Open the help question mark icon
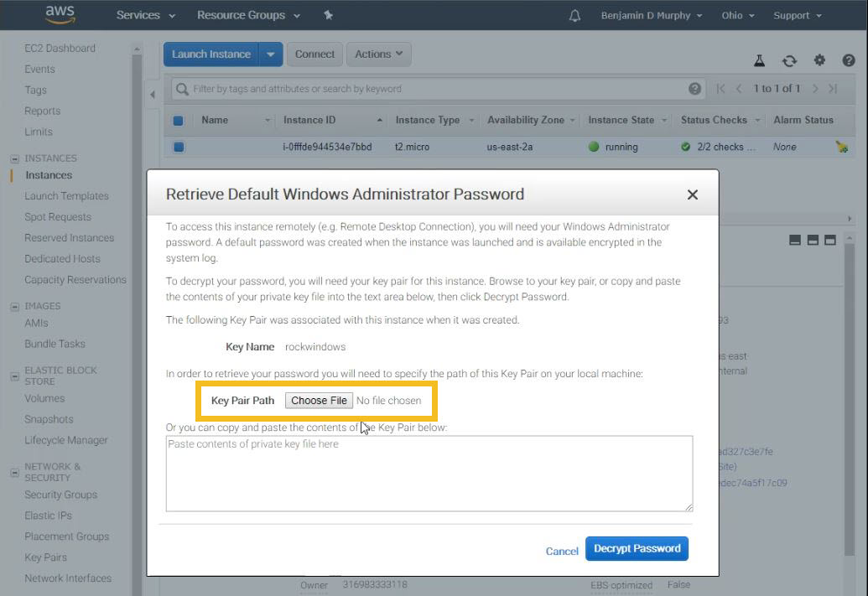 849,60
